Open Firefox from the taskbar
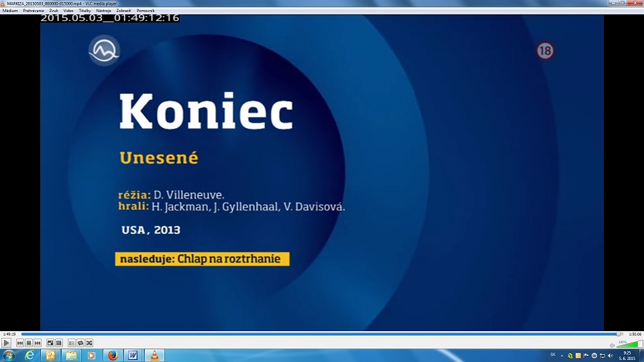Viewport: 644px width, 362px height. click(x=112, y=355)
